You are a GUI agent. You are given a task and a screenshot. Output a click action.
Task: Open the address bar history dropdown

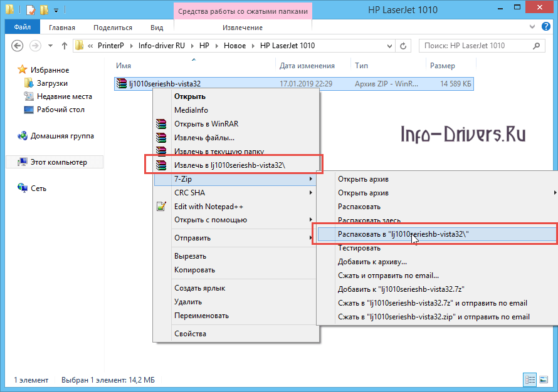[x=390, y=46]
